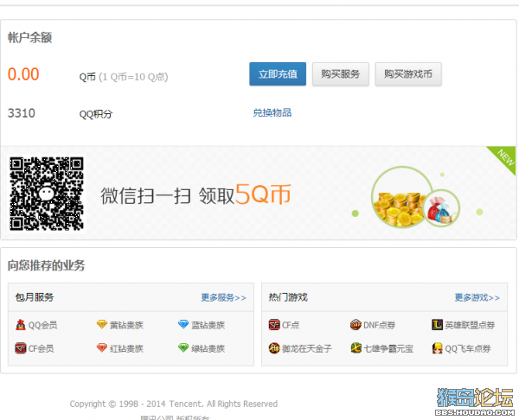The height and width of the screenshot is (420, 519).
Task: Click the blue diamond 蓝钻贵族 icon
Action: (x=183, y=324)
